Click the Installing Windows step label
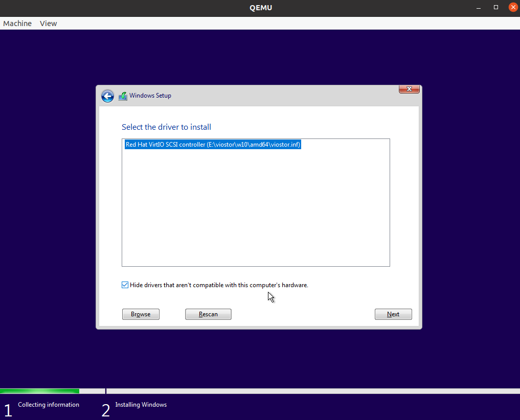This screenshot has width=520, height=420. [x=141, y=405]
